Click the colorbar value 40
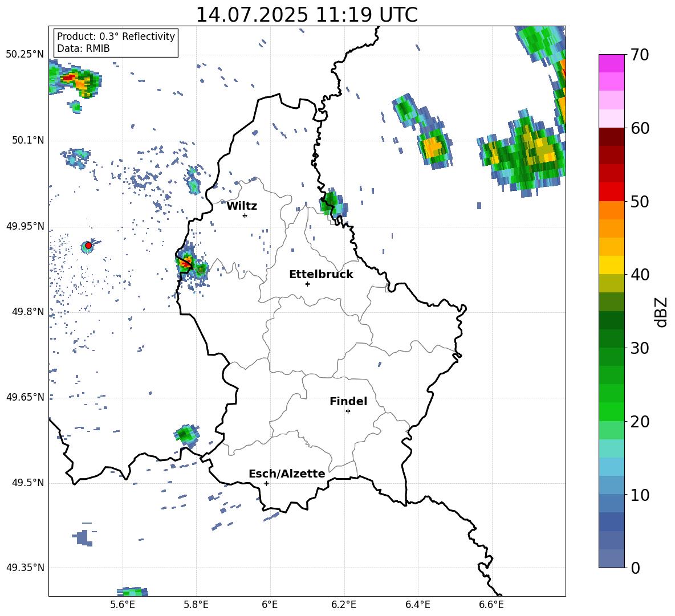675x616 pixels. pyautogui.click(x=640, y=275)
